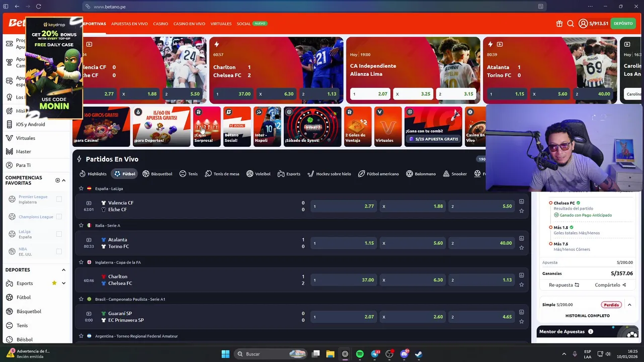
Task: Add Charlton vs Chelsea match to favorites star
Action: point(521,285)
